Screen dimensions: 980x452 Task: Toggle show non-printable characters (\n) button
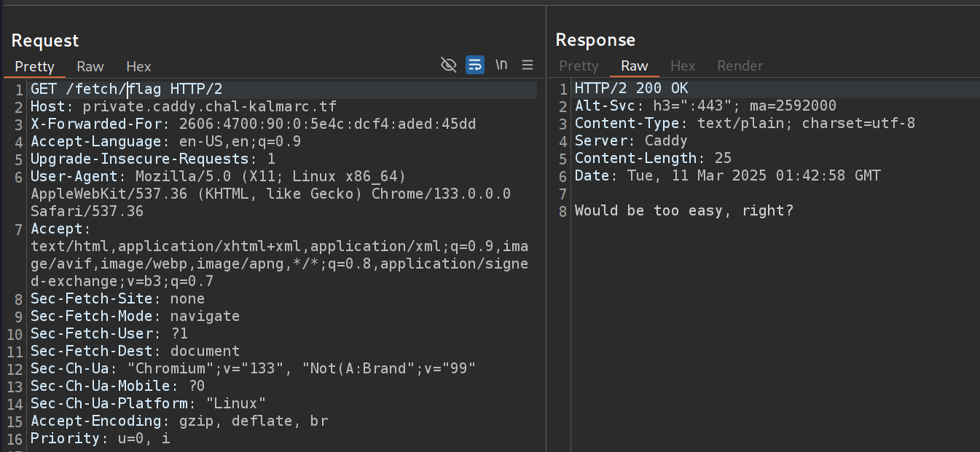pyautogui.click(x=501, y=65)
